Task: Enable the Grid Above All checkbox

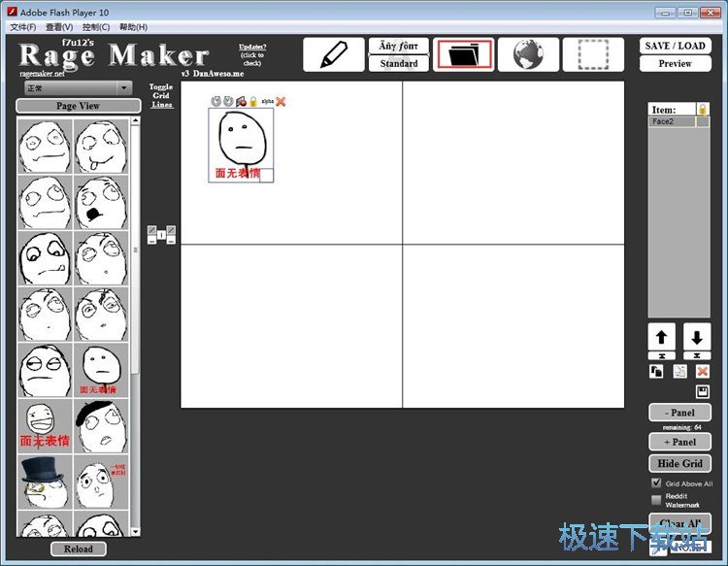Action: tap(656, 483)
